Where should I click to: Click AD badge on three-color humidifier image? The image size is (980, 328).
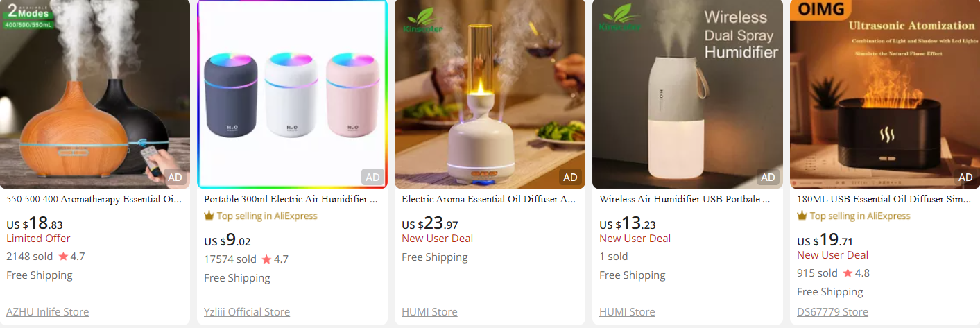372,177
